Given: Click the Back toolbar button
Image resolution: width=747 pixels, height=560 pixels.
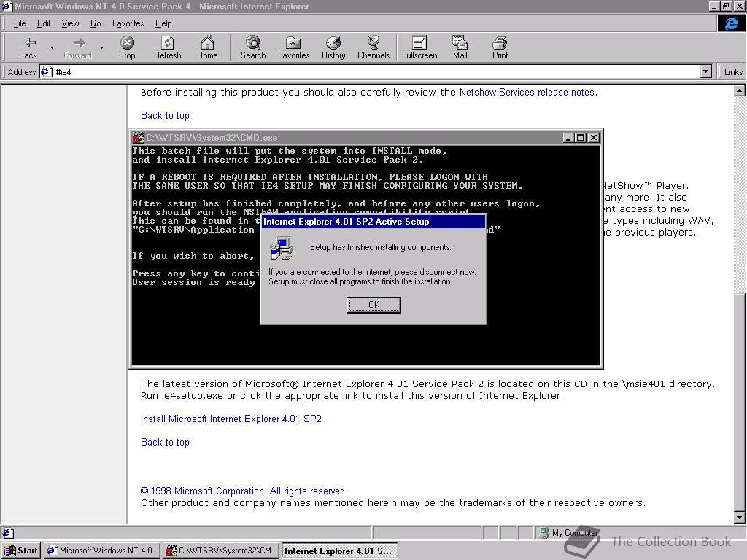Looking at the screenshot, I should (x=28, y=47).
